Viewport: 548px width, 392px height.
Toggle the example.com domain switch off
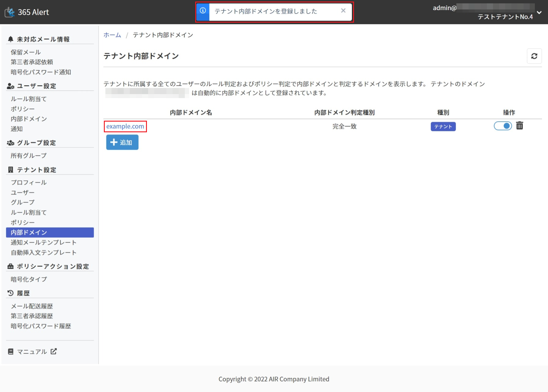[502, 126]
